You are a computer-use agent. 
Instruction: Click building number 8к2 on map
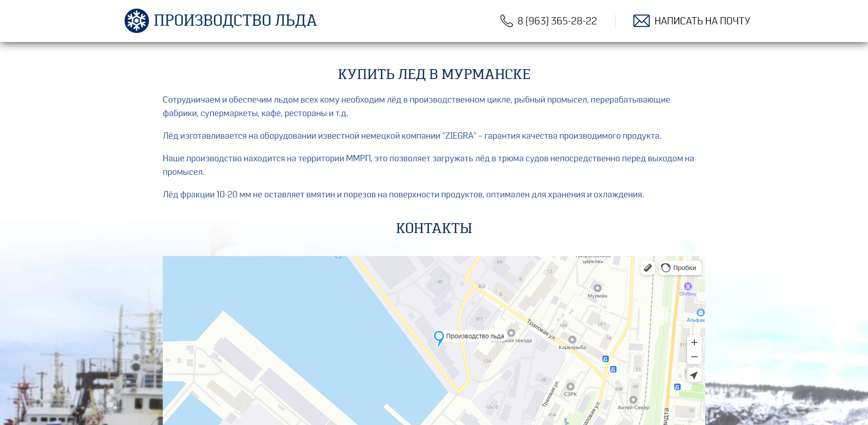[x=482, y=286]
